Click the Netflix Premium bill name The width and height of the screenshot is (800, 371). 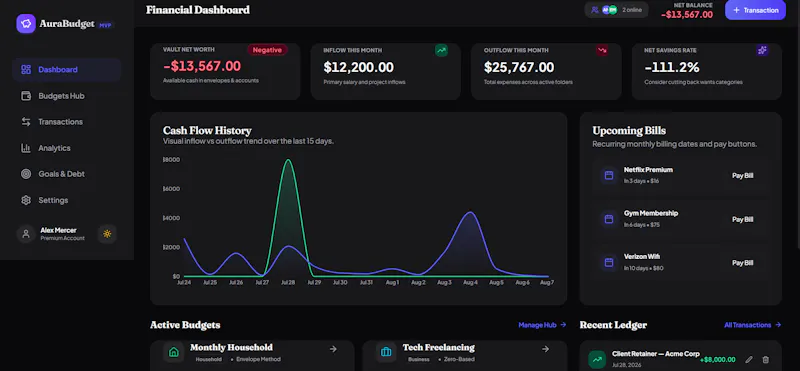click(x=648, y=170)
